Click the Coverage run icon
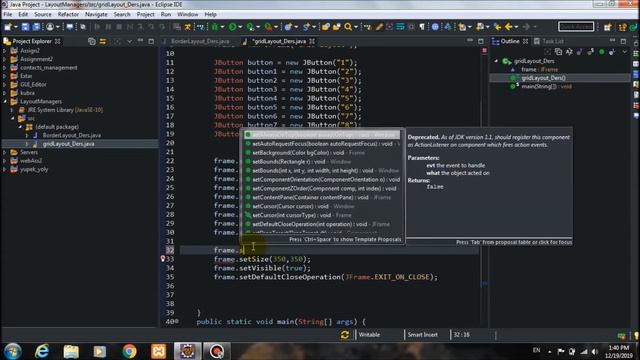This screenshot has height=360, width=640. click(250, 27)
